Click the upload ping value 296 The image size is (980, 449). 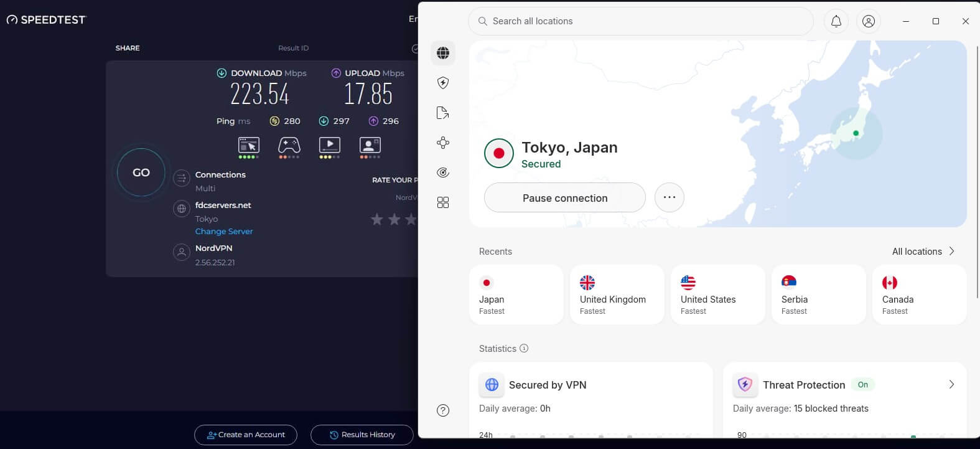click(x=391, y=121)
